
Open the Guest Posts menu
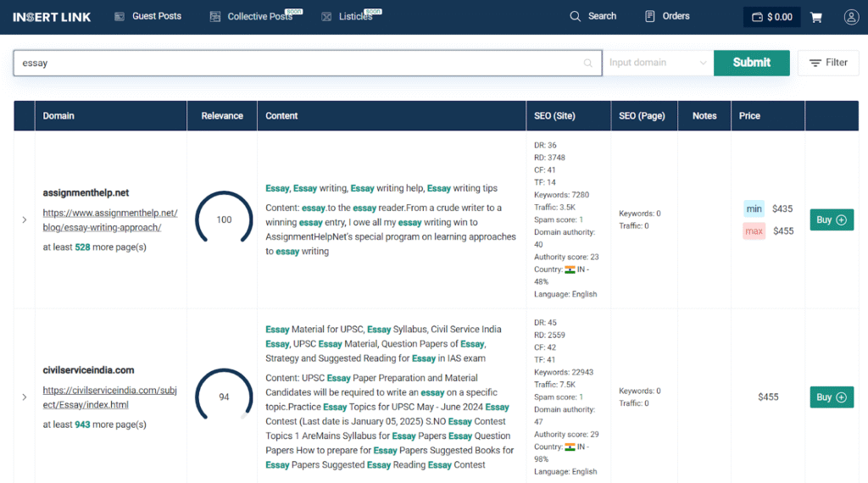[147, 17]
